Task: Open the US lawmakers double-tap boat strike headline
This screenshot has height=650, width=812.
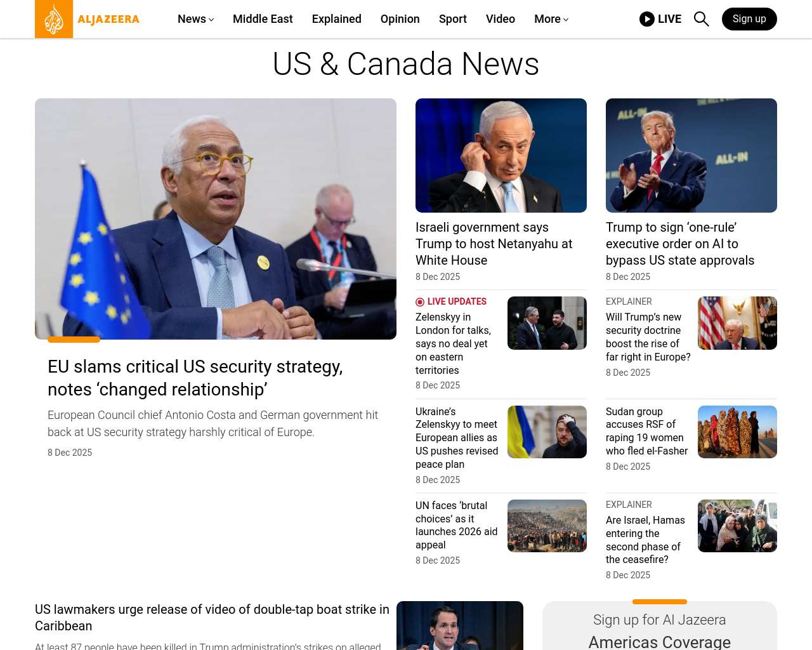Action: [212, 618]
